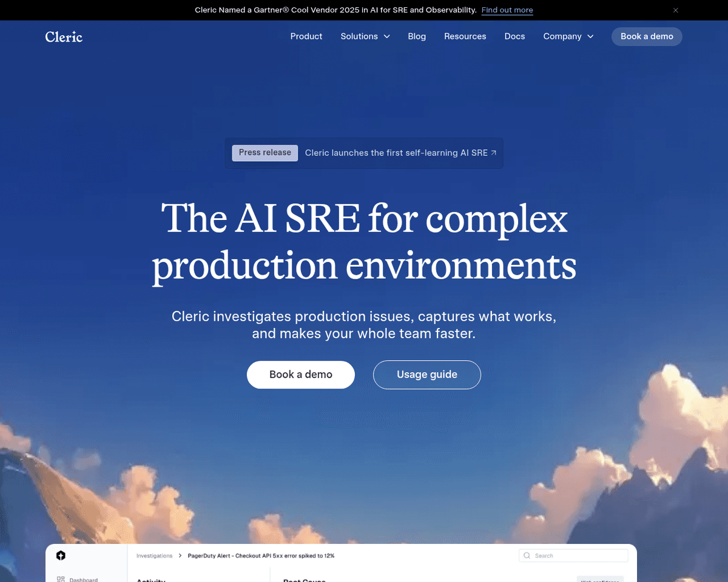Open the self-learning AI SRE announcement link
This screenshot has height=582, width=728.
(x=396, y=153)
